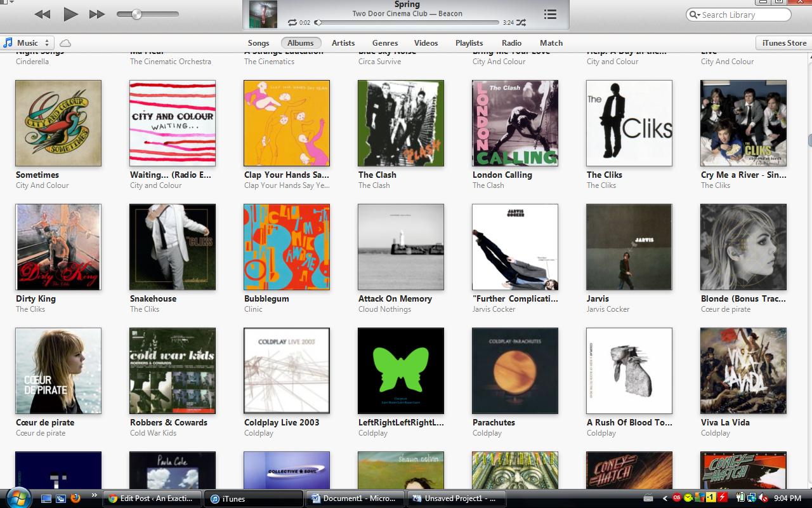
Task: Click the volume slider knob
Action: tap(136, 14)
